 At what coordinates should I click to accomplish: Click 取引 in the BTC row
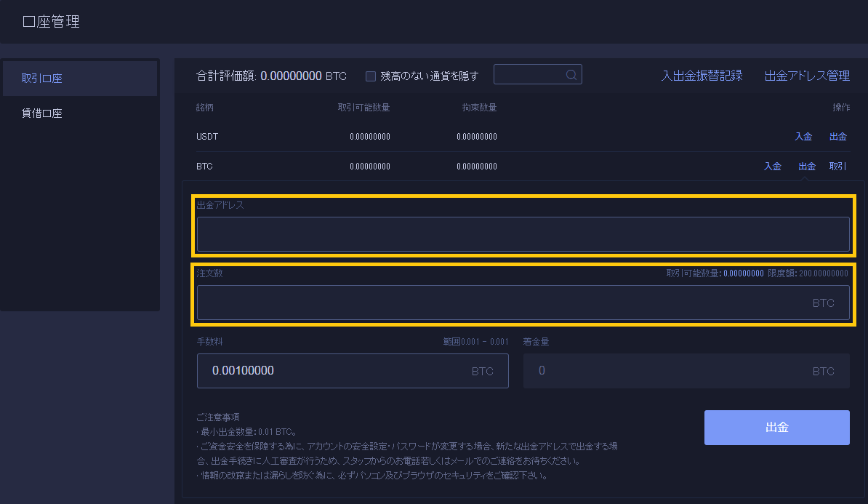[837, 167]
